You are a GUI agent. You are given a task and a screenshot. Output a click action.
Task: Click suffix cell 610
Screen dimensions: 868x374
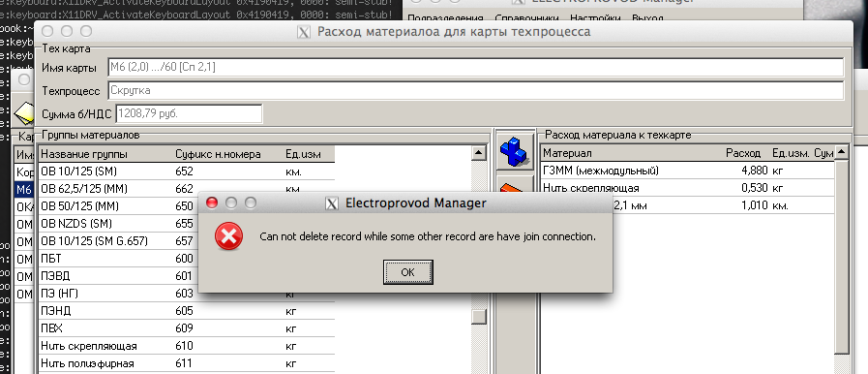coord(184,346)
